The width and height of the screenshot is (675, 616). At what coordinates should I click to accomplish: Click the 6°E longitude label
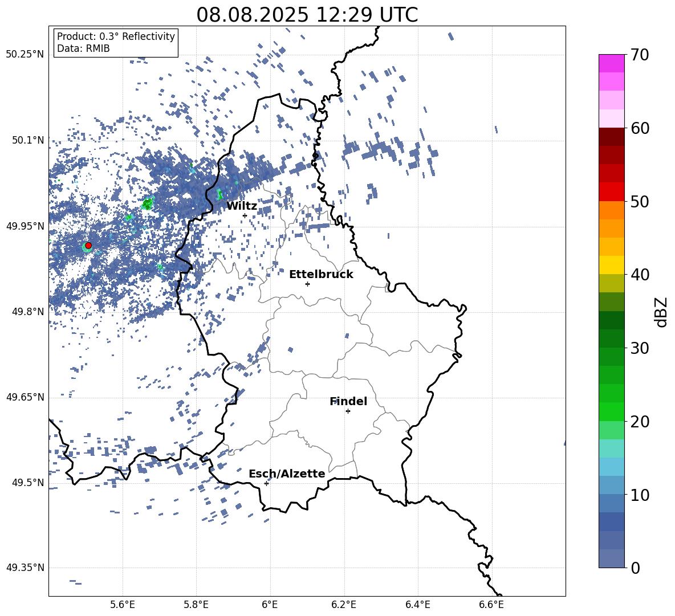270,605
